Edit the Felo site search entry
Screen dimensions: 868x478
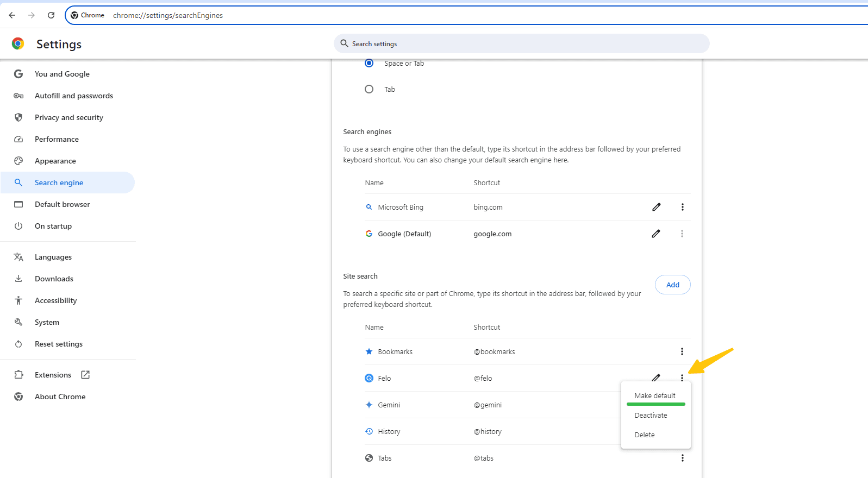[x=656, y=378]
